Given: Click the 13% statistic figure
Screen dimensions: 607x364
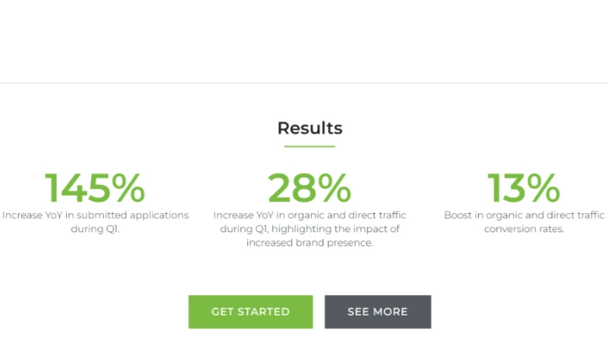Looking at the screenshot, I should pos(524,187).
